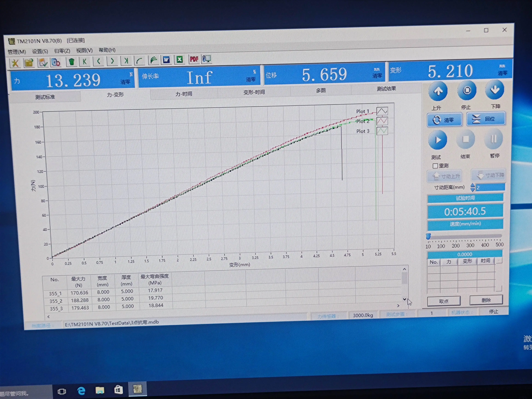Open the data file folder icon
Image resolution: width=532 pixels, height=399 pixels.
tap(29, 63)
